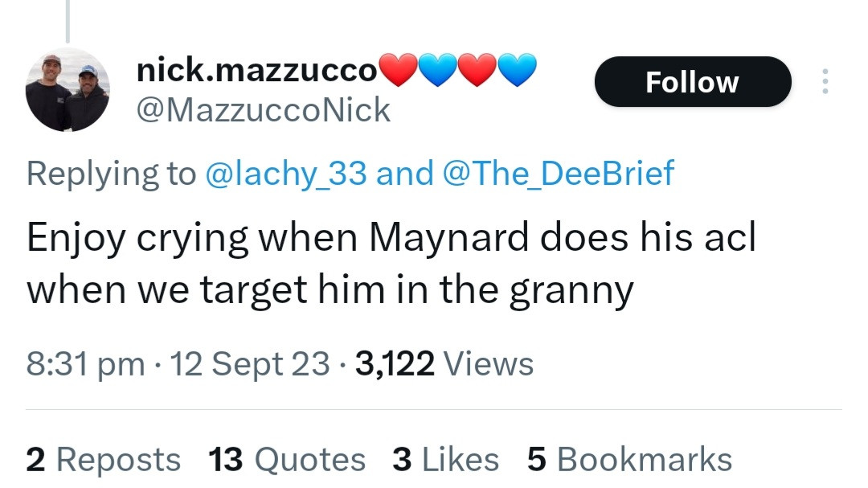868x488 pixels.
Task: Open the 5 Bookmarks count
Action: point(629,460)
